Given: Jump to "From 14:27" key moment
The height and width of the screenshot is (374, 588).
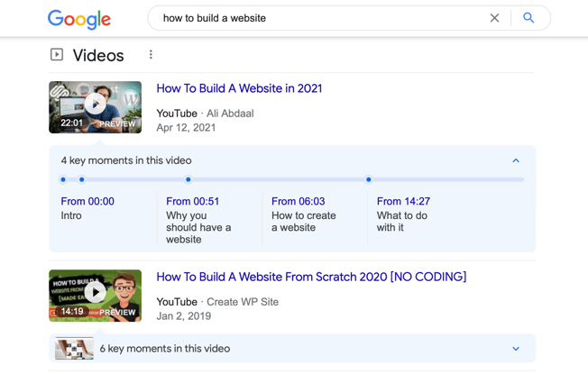Looking at the screenshot, I should [x=403, y=202].
